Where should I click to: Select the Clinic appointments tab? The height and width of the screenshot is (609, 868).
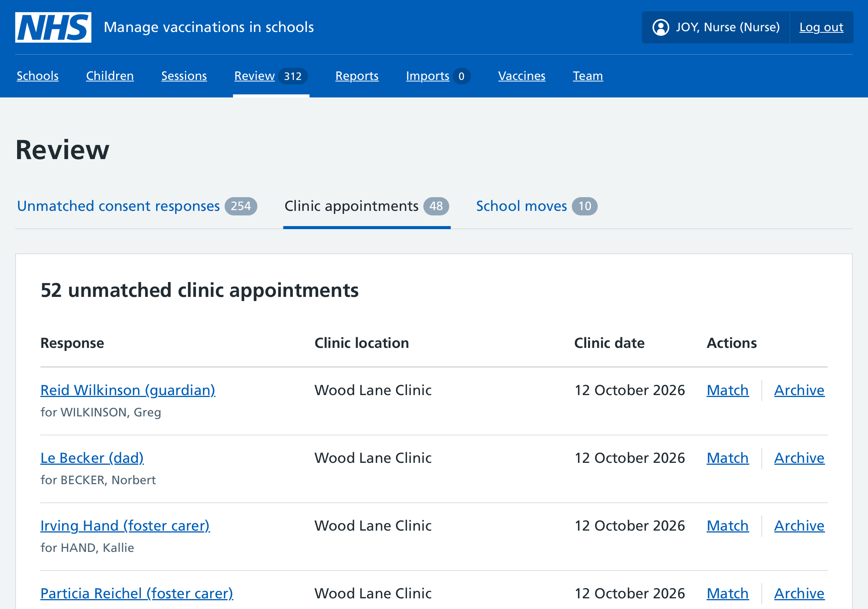click(x=367, y=206)
